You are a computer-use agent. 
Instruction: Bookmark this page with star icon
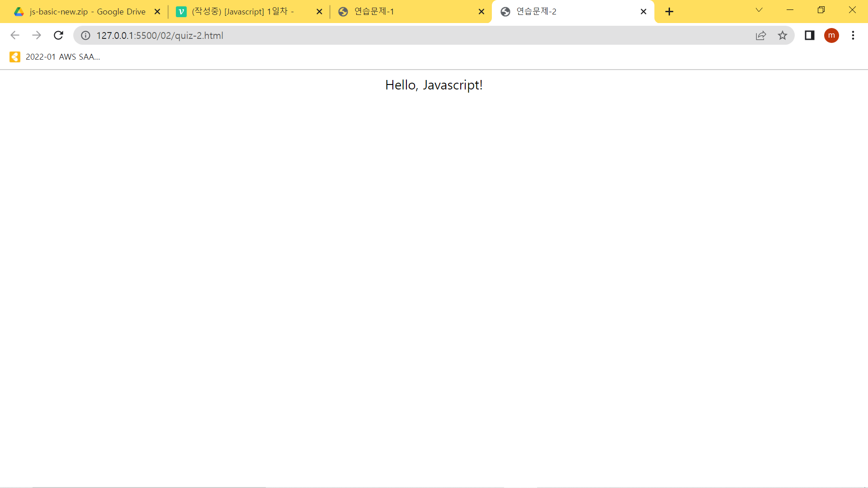click(x=783, y=35)
